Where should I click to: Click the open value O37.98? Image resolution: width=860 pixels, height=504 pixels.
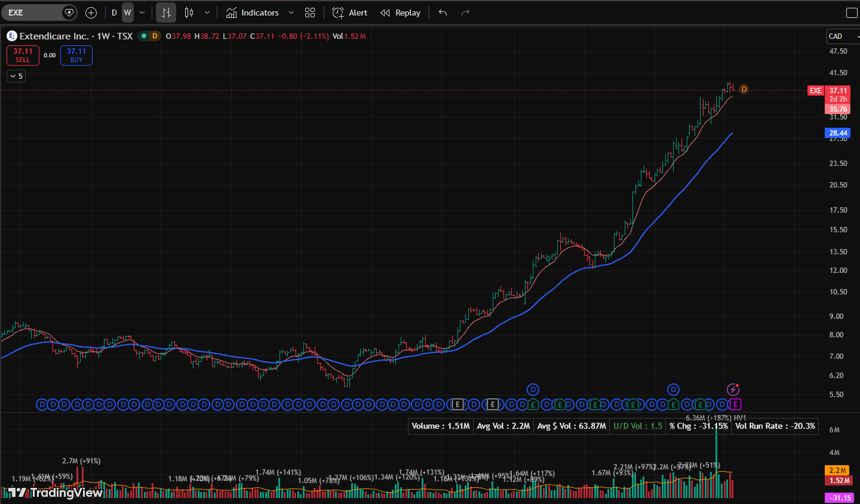click(178, 36)
